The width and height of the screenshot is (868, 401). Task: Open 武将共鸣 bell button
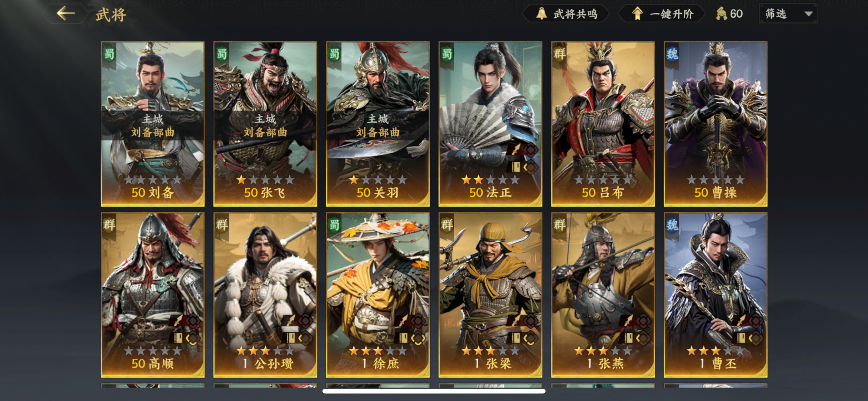566,14
